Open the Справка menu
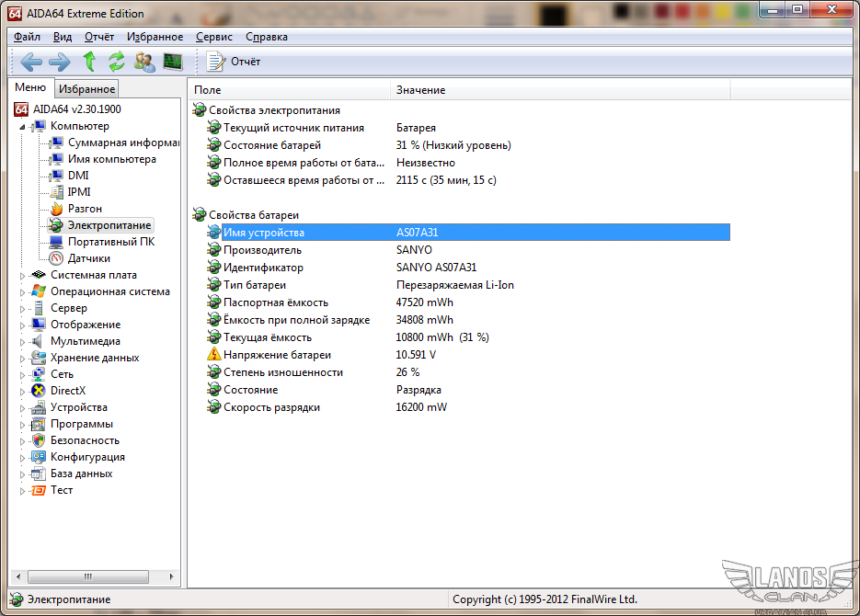 click(x=267, y=37)
